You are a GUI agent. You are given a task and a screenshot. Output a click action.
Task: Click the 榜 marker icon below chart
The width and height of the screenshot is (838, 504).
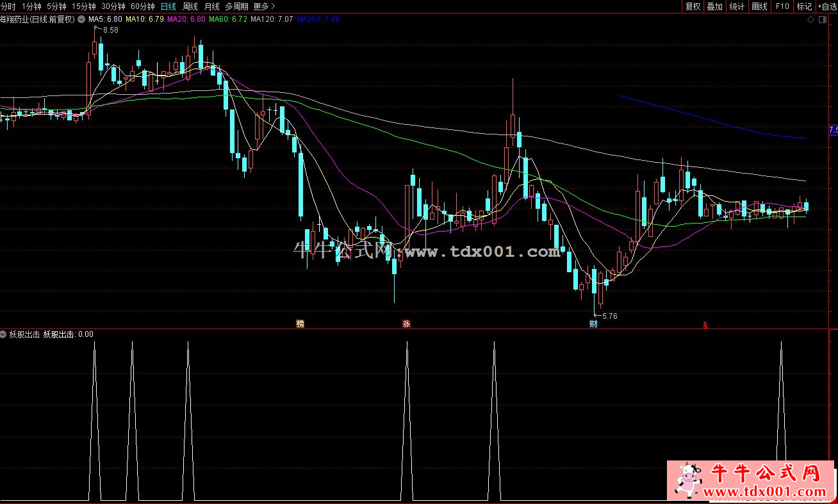pyautogui.click(x=299, y=324)
